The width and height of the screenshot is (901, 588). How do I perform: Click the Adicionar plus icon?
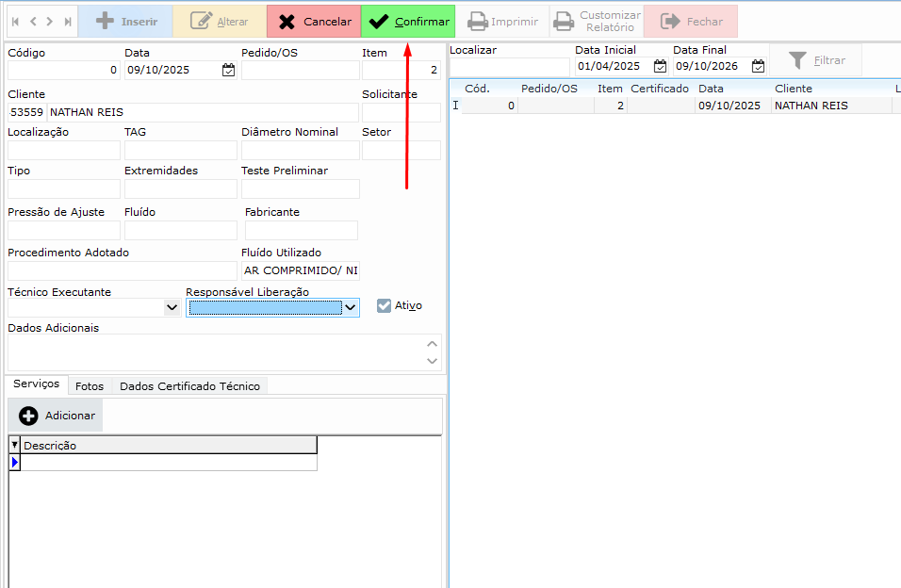coord(29,416)
